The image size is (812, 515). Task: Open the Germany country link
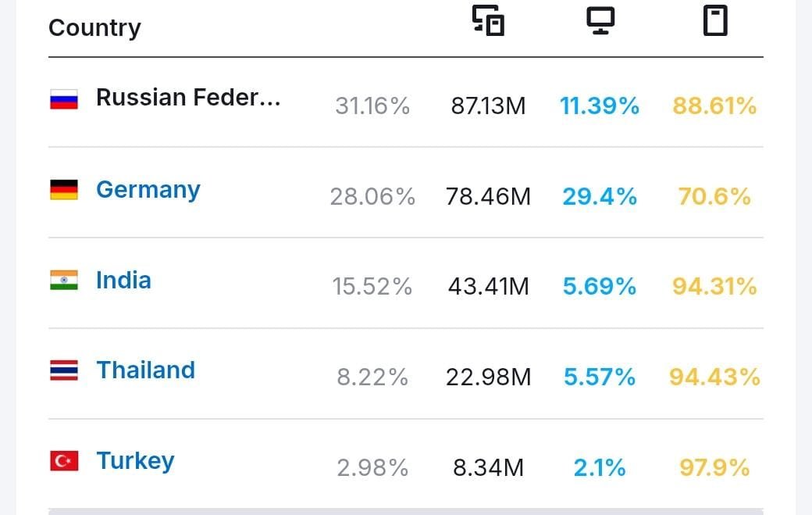click(148, 190)
